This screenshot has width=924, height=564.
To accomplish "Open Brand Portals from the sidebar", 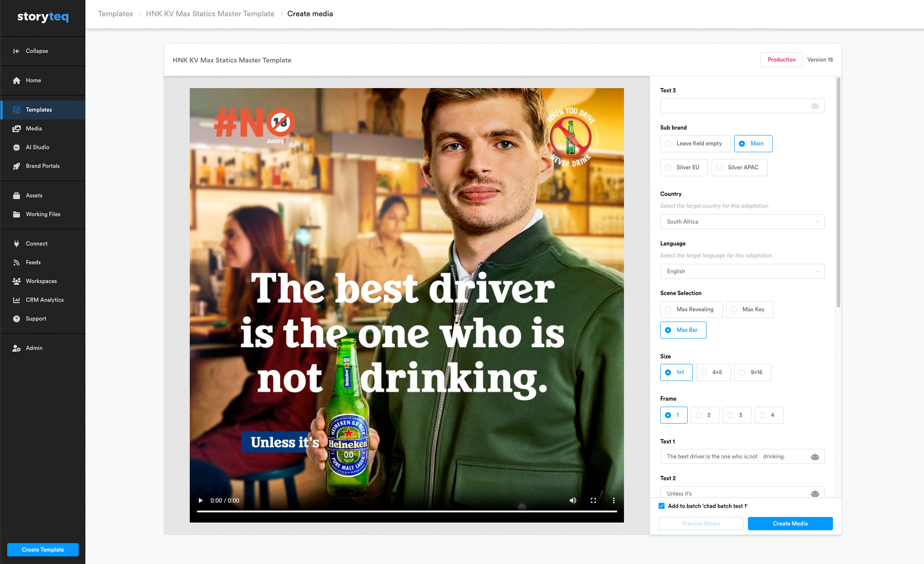I will click(42, 166).
